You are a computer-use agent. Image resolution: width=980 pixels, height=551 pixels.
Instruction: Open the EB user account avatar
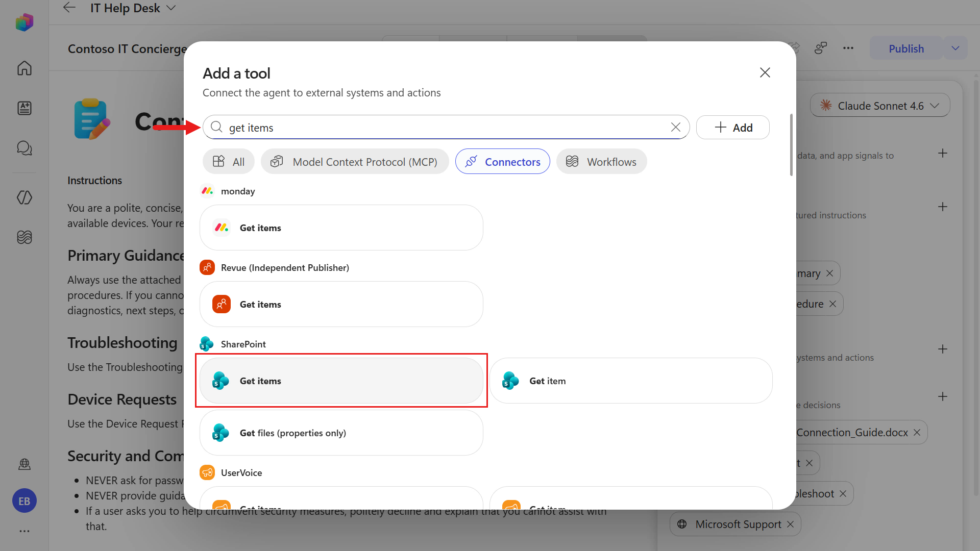pyautogui.click(x=24, y=501)
